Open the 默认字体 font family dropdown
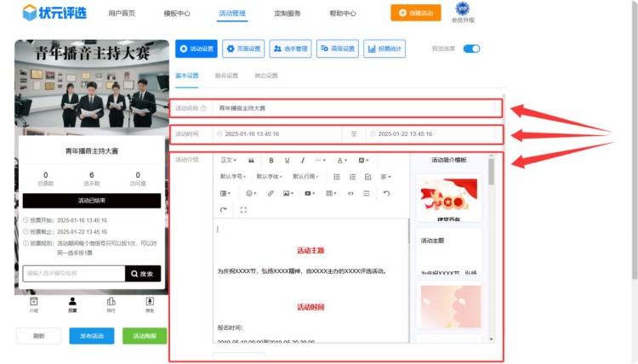Viewport: 638px width, 364px height. pos(269,177)
